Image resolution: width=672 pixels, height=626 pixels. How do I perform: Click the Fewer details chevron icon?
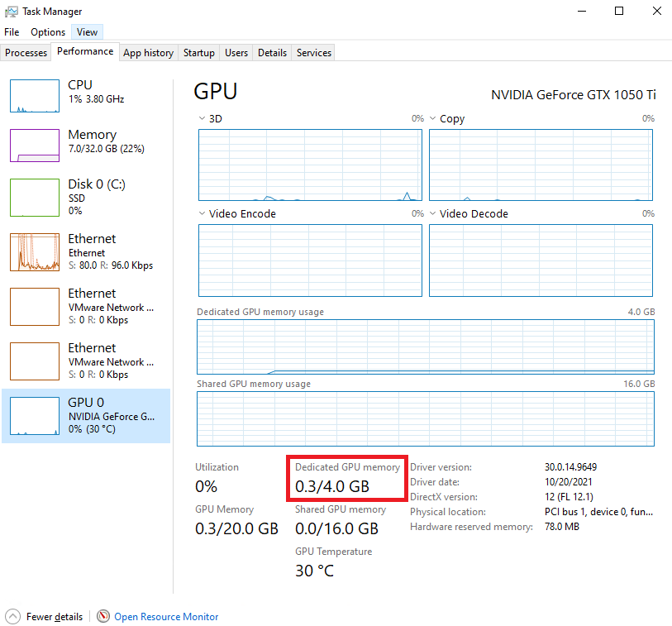tap(13, 617)
